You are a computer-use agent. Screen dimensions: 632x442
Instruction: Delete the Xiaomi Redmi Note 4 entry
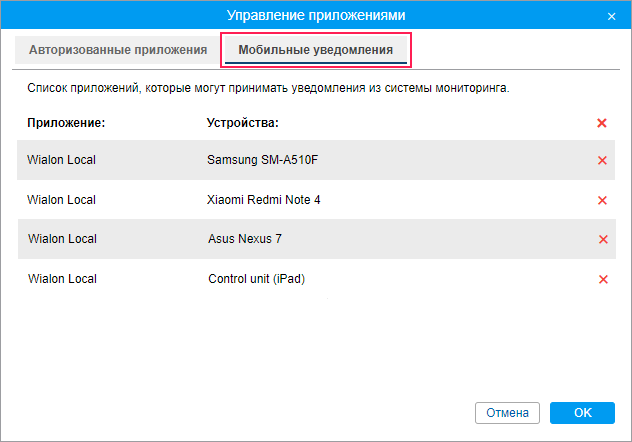tap(602, 200)
